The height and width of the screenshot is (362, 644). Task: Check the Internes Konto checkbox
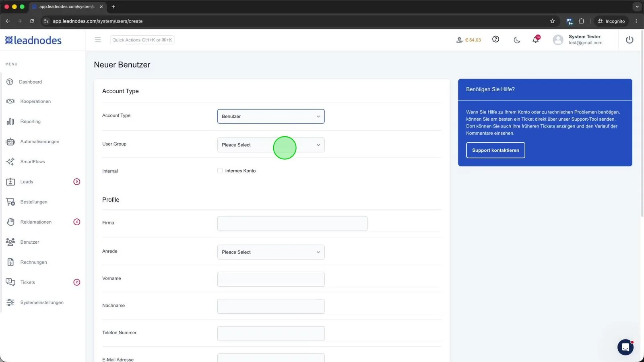[x=220, y=171]
